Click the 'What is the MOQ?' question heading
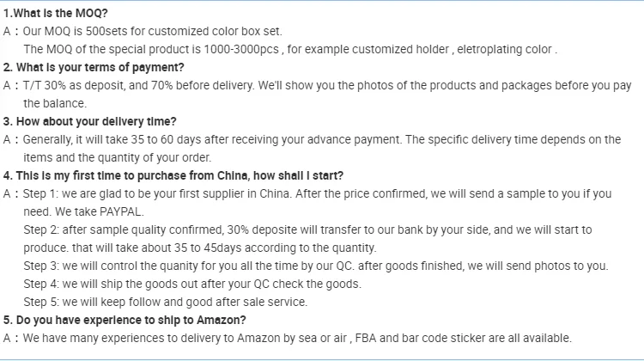 [59, 14]
